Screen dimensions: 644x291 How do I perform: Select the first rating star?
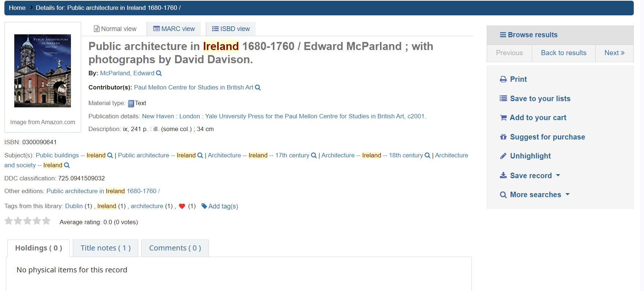point(9,221)
